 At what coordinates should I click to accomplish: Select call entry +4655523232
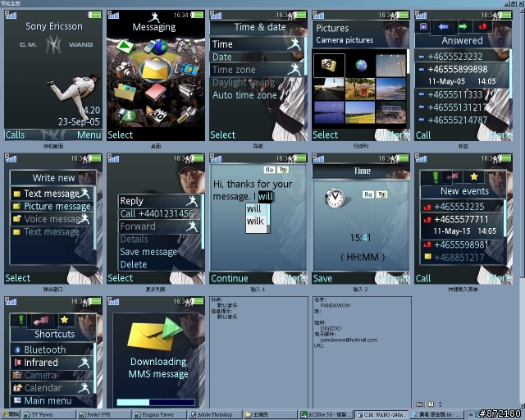coord(462,57)
